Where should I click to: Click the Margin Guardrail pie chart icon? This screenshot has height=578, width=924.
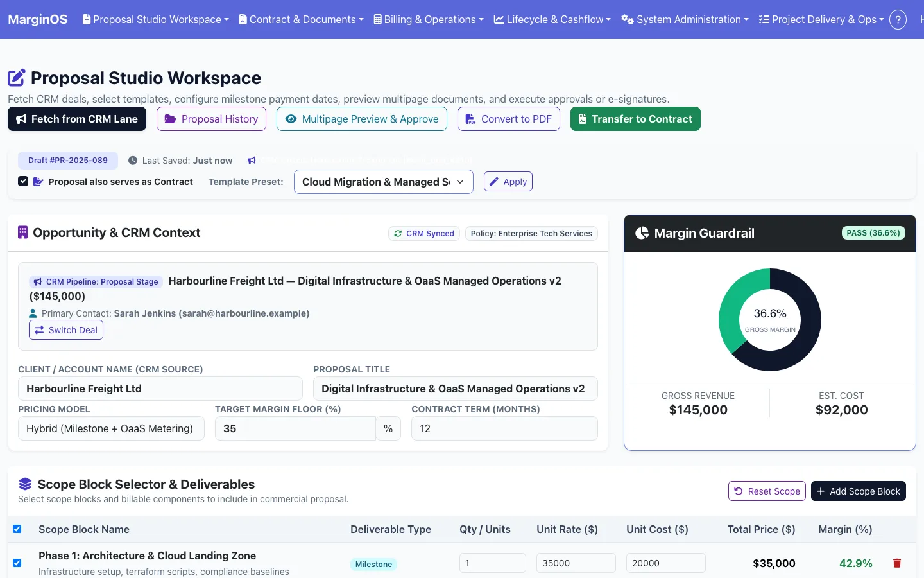click(x=642, y=233)
